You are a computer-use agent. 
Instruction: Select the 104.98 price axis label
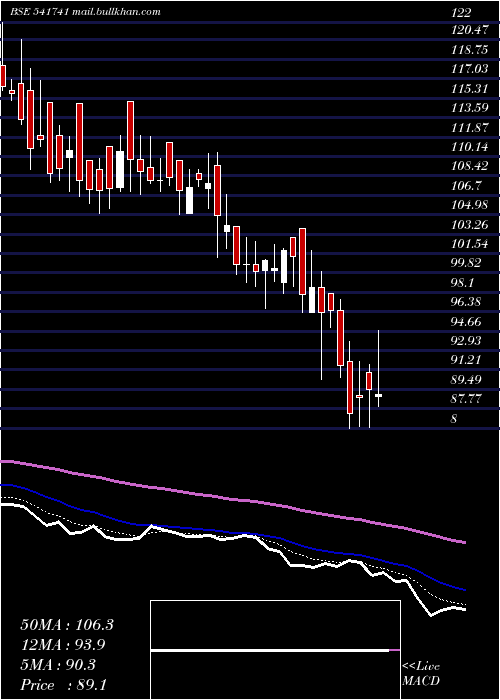pyautogui.click(x=469, y=204)
